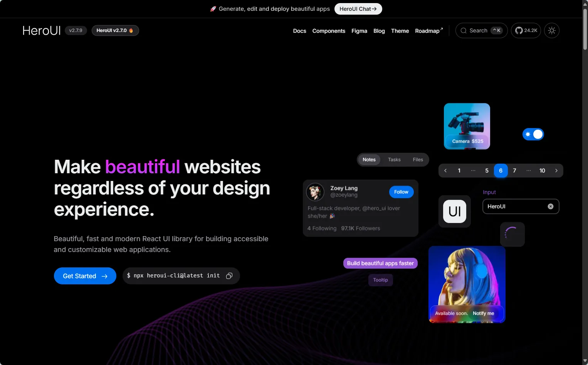Image resolution: width=588 pixels, height=365 pixels.
Task: Open the Components menu item
Action: click(329, 31)
